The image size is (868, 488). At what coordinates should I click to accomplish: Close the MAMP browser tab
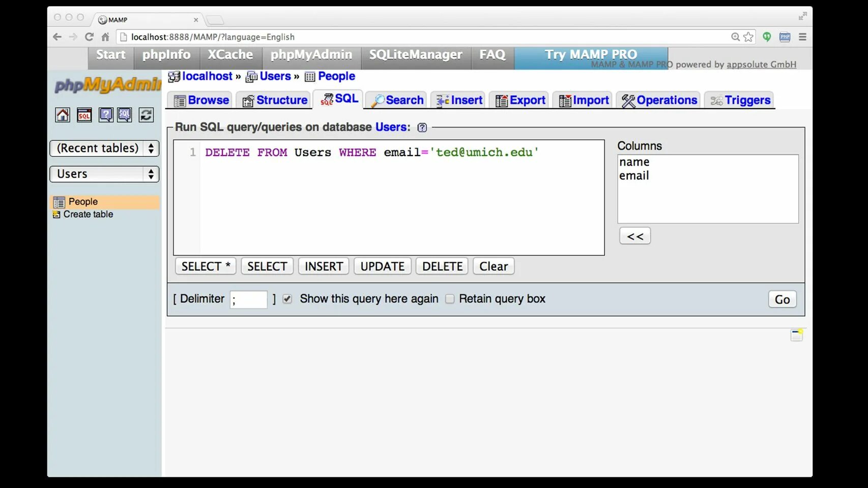pos(196,20)
